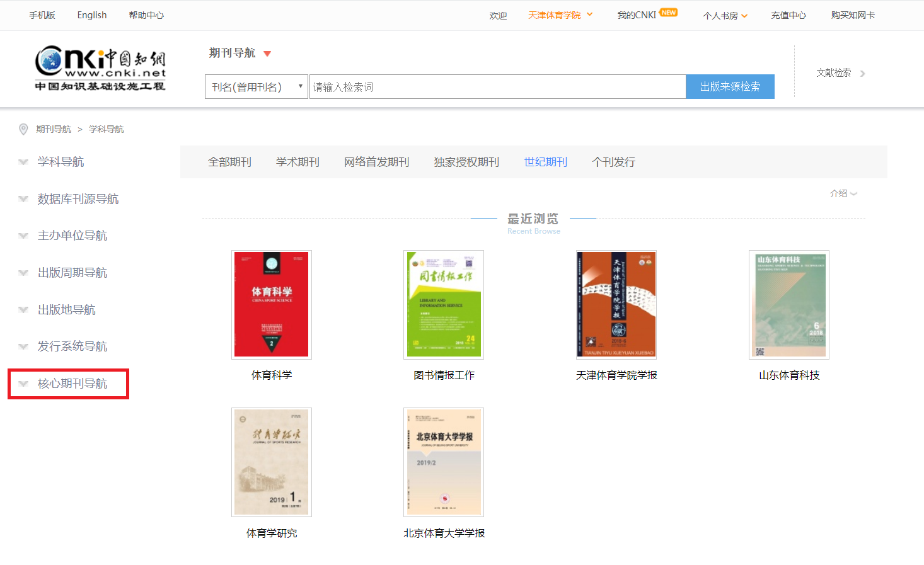Open the 体育科学 journal cover
Viewport: 924px width, 565px height.
point(272,305)
